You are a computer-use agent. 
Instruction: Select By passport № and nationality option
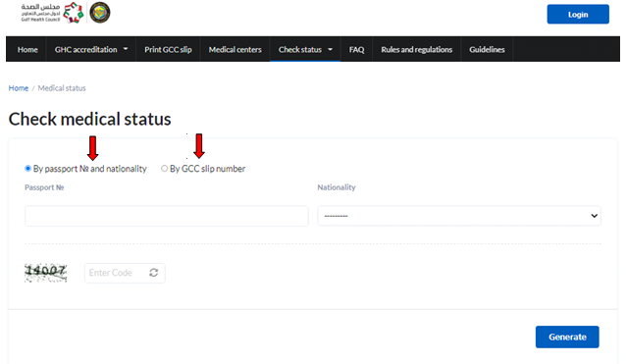(27, 169)
